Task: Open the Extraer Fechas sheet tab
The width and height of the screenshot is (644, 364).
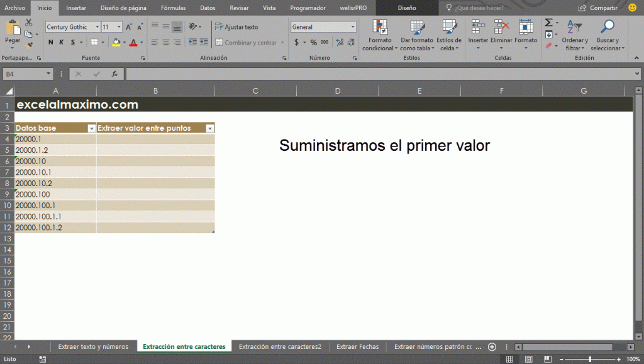Action: coord(357,346)
